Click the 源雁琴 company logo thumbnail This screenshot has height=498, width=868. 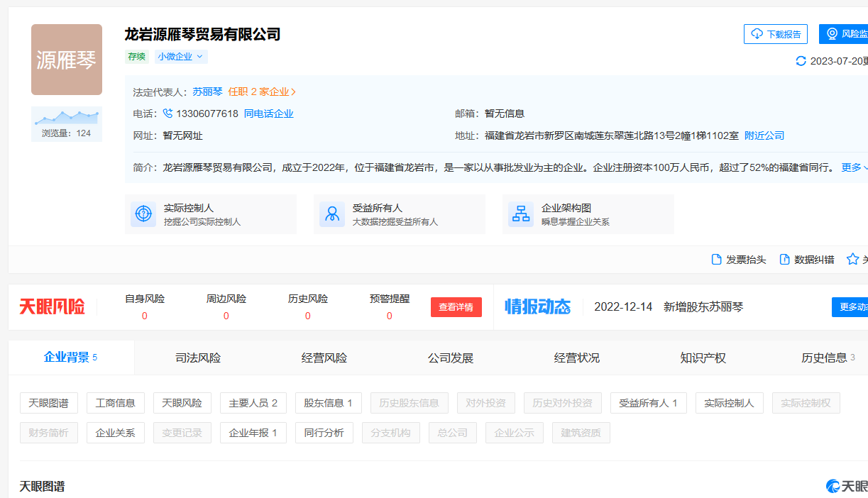pos(67,60)
